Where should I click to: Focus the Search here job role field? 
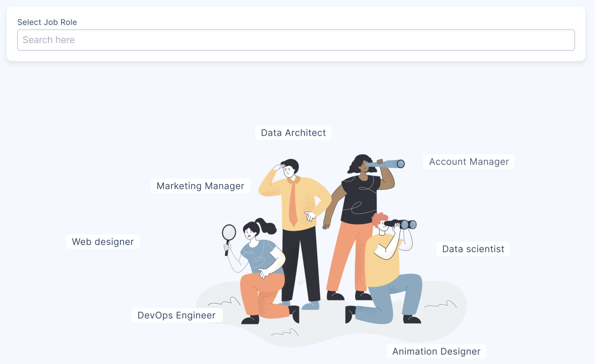coord(296,40)
